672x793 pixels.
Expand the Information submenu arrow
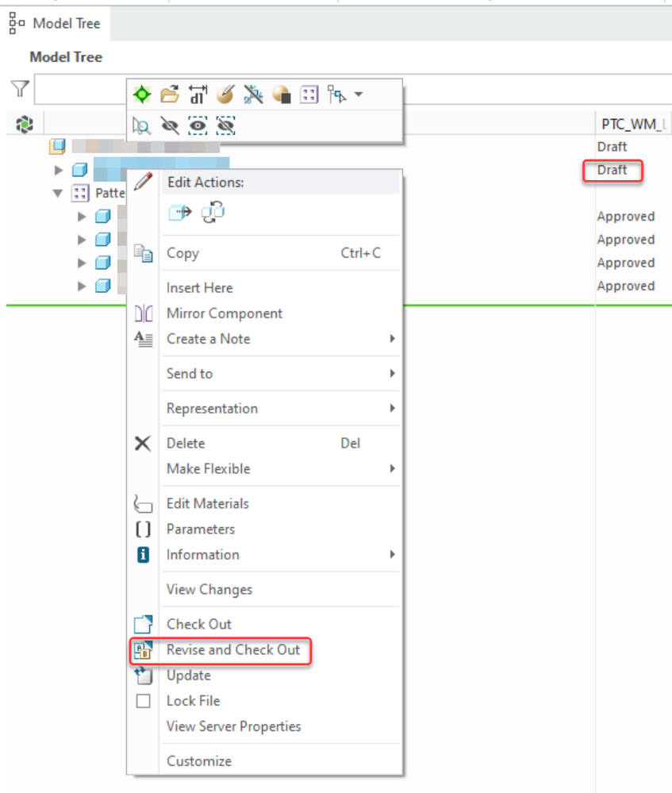tap(393, 554)
